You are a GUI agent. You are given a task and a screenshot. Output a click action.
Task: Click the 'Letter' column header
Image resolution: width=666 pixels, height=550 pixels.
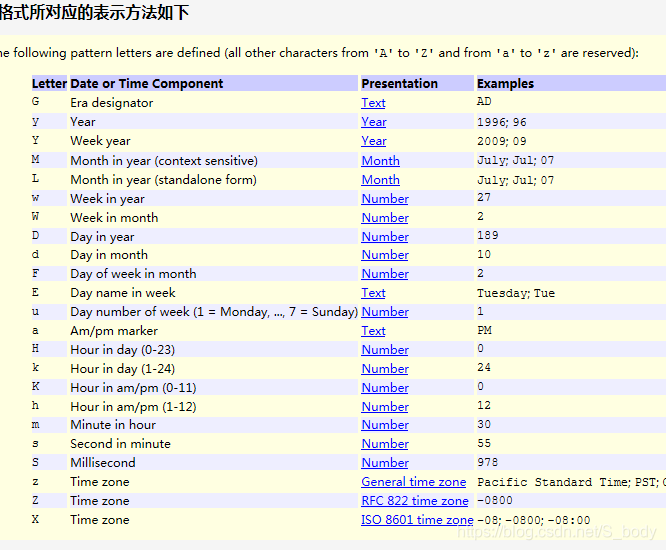point(49,84)
